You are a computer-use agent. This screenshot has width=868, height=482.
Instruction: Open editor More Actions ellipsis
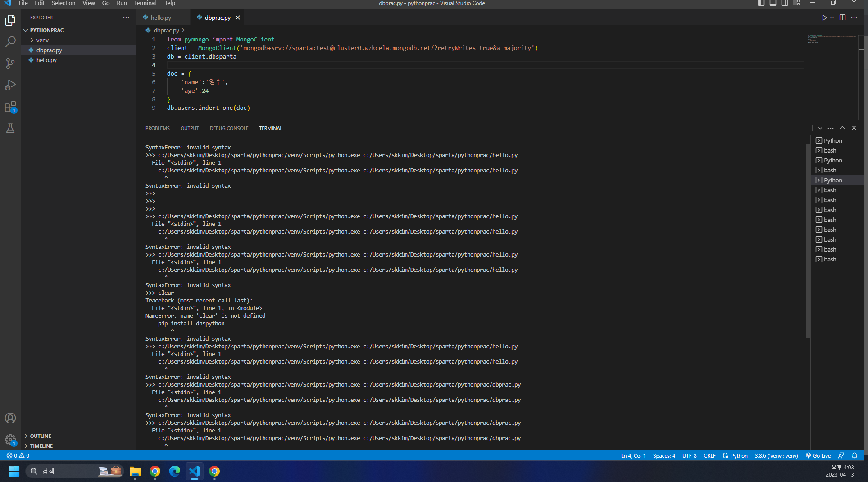click(x=854, y=18)
